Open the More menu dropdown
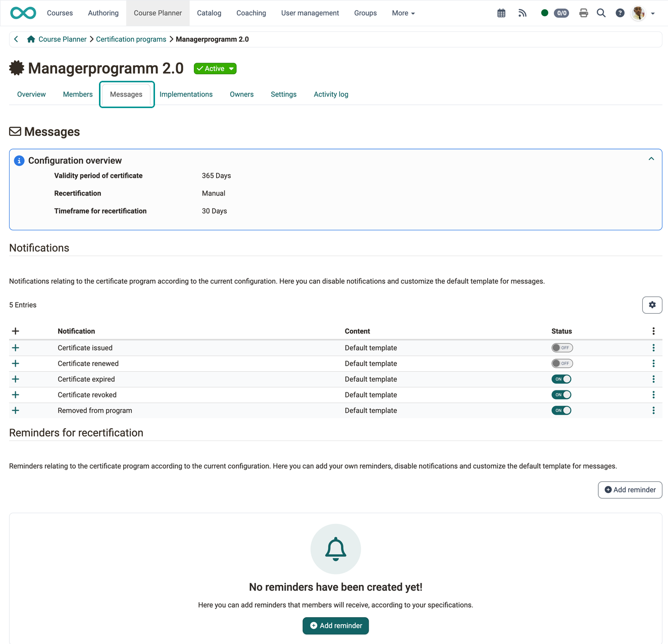 click(x=403, y=13)
